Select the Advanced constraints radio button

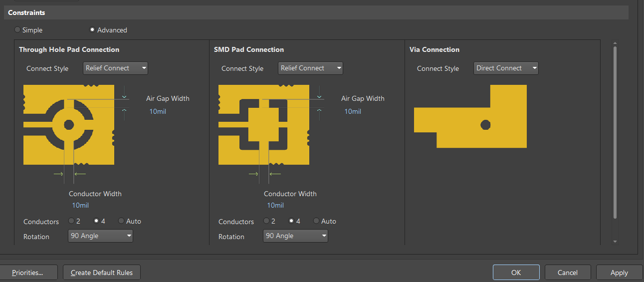tap(92, 30)
